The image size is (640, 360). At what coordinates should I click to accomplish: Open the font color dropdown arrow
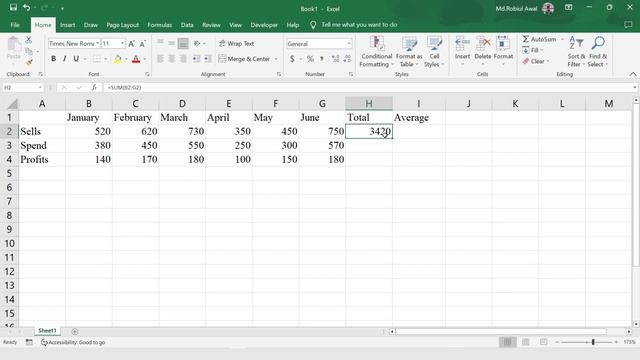[x=144, y=59]
